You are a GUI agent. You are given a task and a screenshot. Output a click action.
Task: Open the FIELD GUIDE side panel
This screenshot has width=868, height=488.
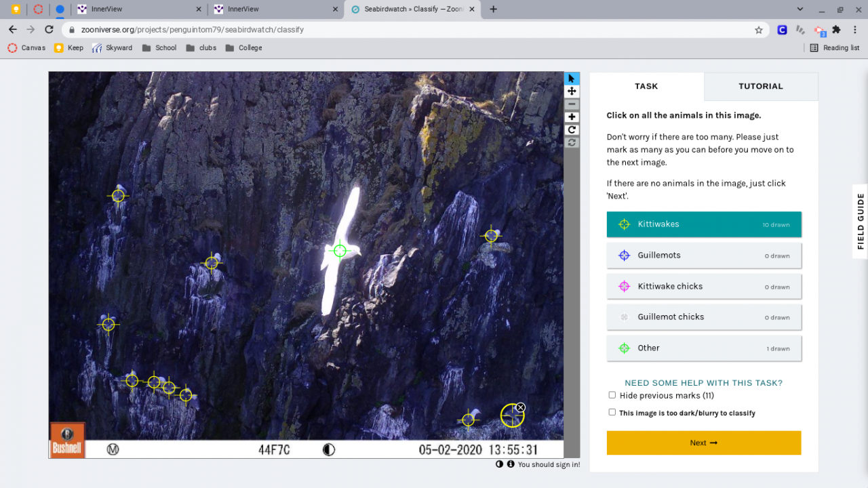(x=861, y=221)
